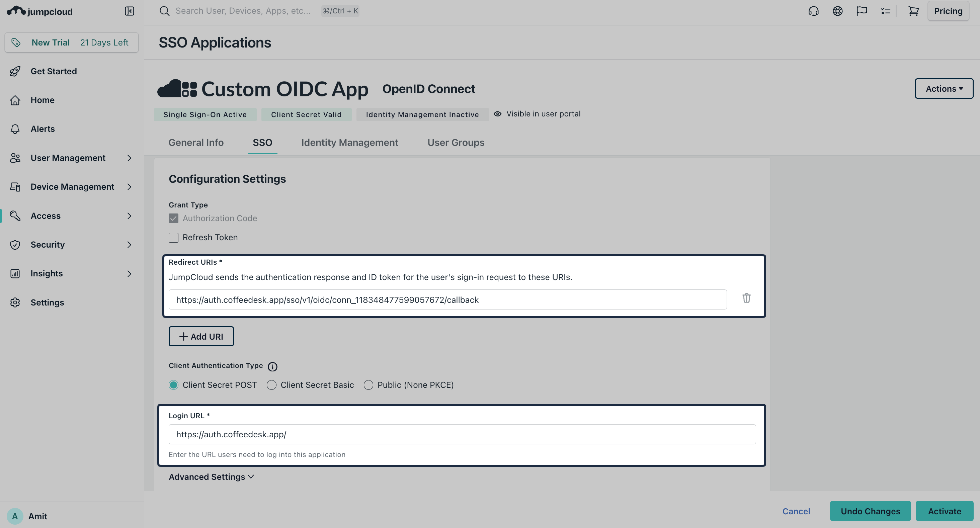Screen dimensions: 980x528
Task: Open the support headset icon
Action: pyautogui.click(x=813, y=11)
